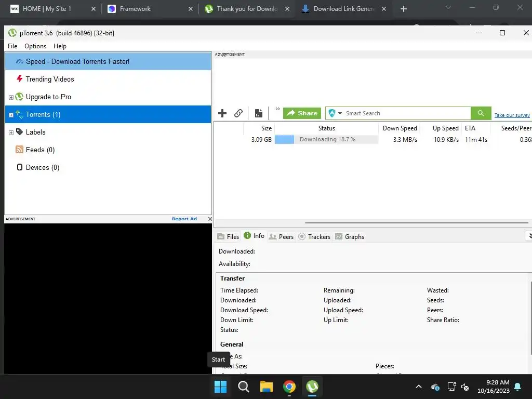Switch to the Trackers tab
Image resolution: width=532 pixels, height=399 pixels.
coord(314,236)
